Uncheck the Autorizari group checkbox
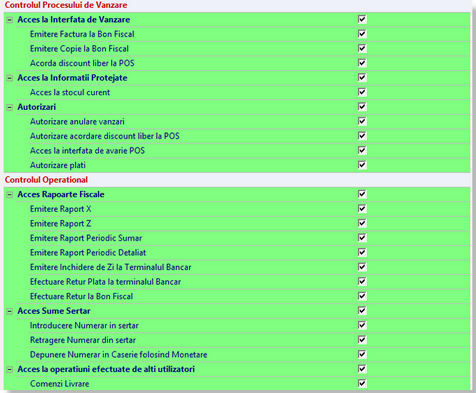This screenshot has height=393, width=476. pos(362,107)
